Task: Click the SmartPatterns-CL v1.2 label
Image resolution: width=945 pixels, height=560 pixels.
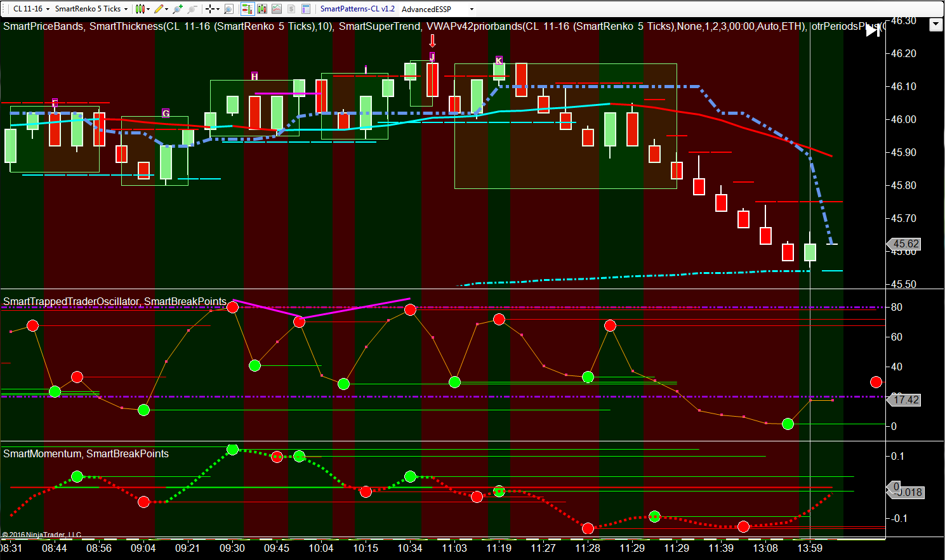Action: [x=357, y=9]
